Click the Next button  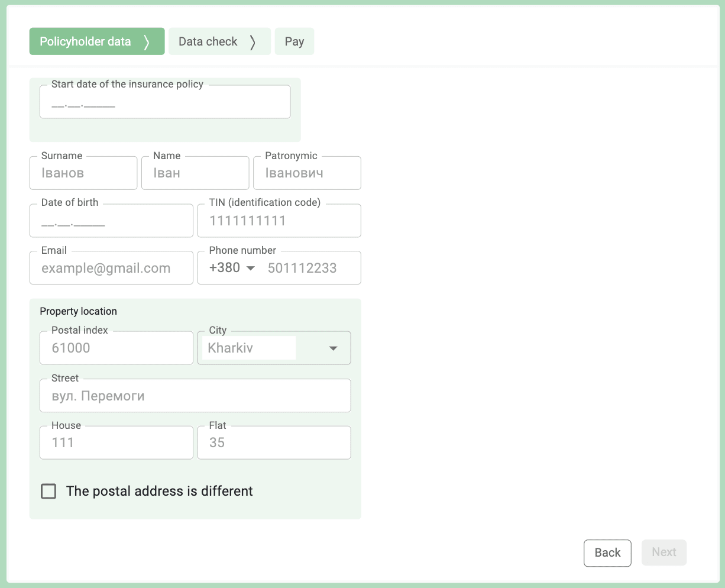click(663, 552)
